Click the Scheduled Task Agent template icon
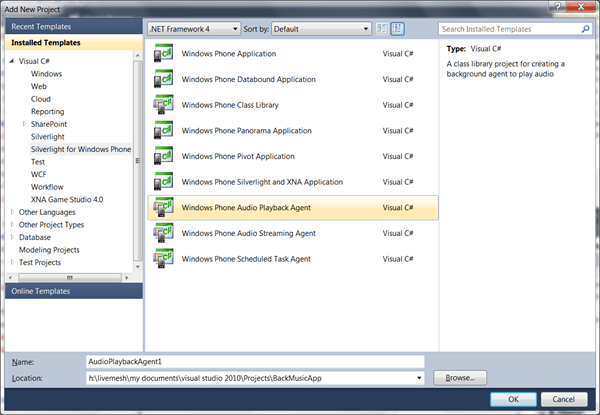 [x=163, y=259]
